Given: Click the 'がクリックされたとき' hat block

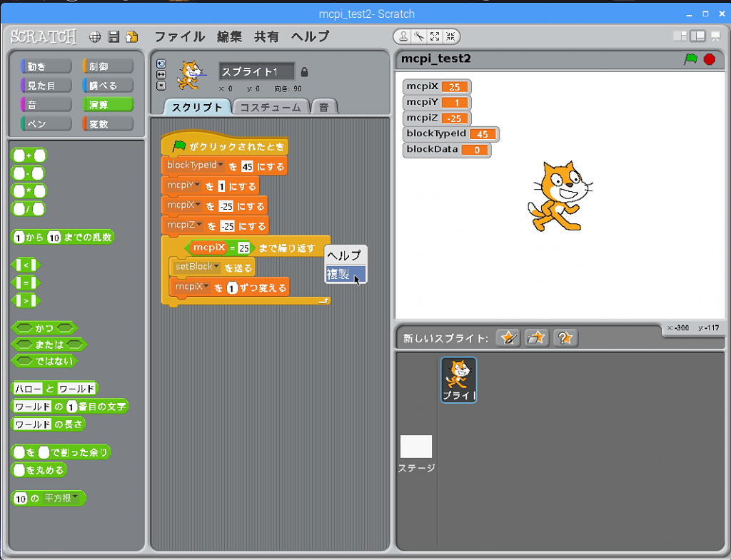Looking at the screenshot, I should [225, 144].
